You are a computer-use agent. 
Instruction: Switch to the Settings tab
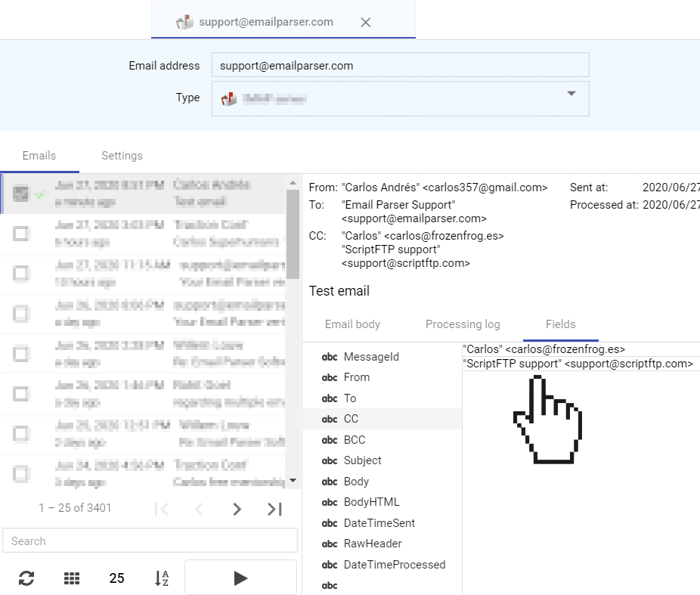click(x=122, y=156)
